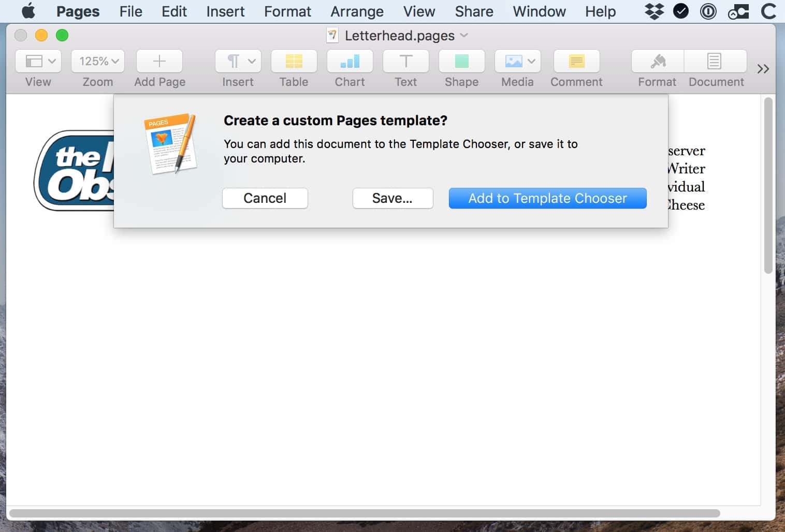The width and height of the screenshot is (785, 532).
Task: Click the vertical scrollbar thumb
Action: (768, 186)
